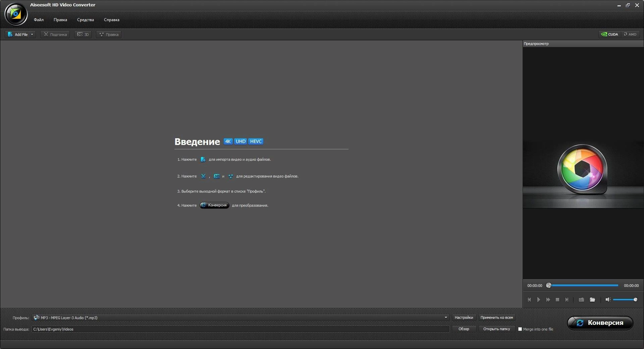This screenshot has width=644, height=349.
Task: Click the output folder path field
Action: 240,329
